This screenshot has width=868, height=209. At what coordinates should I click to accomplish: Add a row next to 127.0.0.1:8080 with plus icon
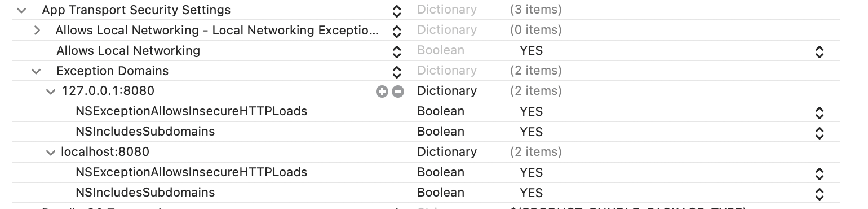click(x=382, y=91)
